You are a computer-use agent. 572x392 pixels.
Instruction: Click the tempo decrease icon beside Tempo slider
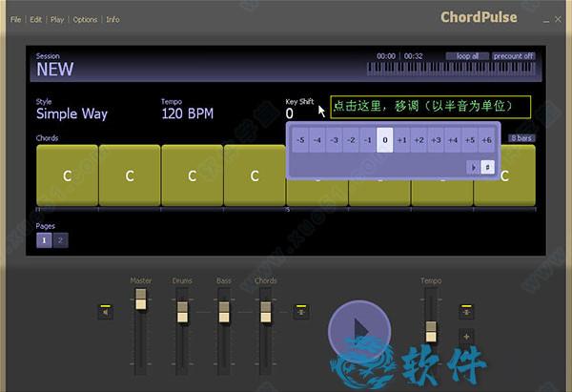tap(466, 311)
